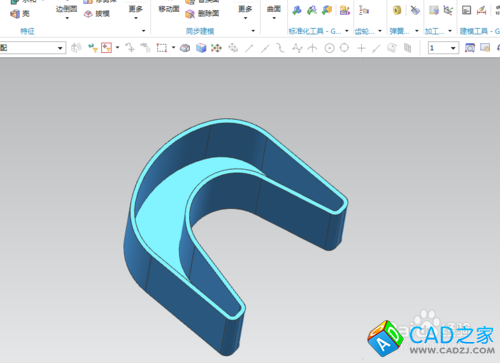500x363 pixels.
Task: Toggle the quadrant point snap circle icon
Action: click(344, 48)
